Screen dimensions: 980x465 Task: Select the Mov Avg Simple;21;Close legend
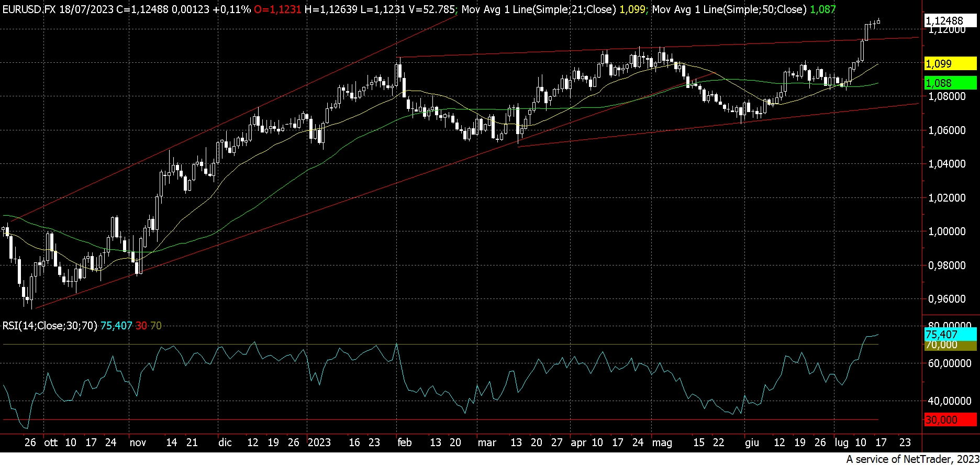pos(553,9)
